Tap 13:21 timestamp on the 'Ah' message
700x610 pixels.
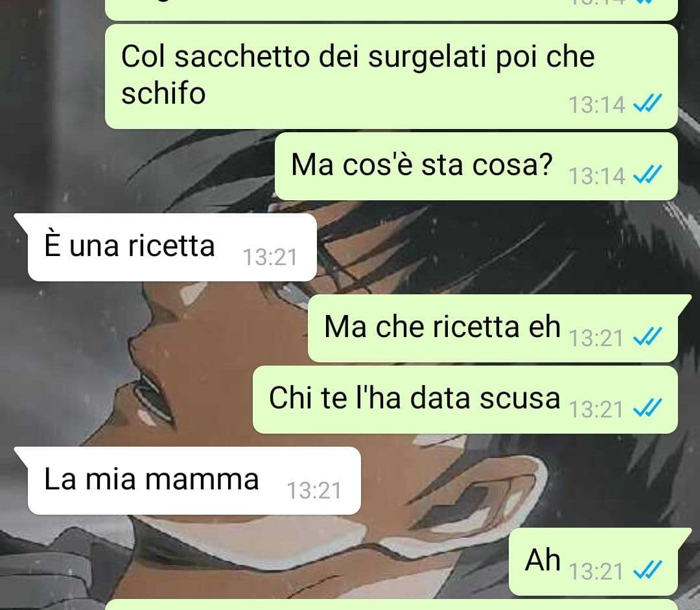coord(596,572)
